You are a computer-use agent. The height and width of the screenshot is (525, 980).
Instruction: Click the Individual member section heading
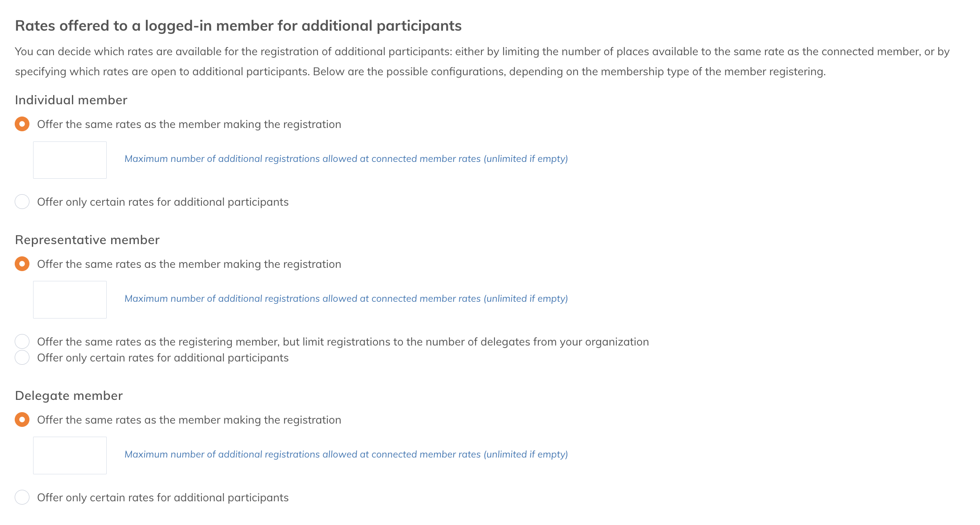(x=71, y=100)
